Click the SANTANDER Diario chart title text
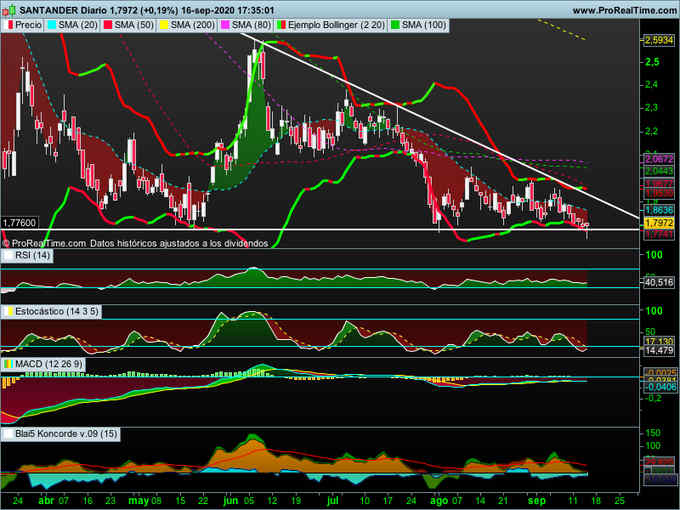 click(61, 10)
